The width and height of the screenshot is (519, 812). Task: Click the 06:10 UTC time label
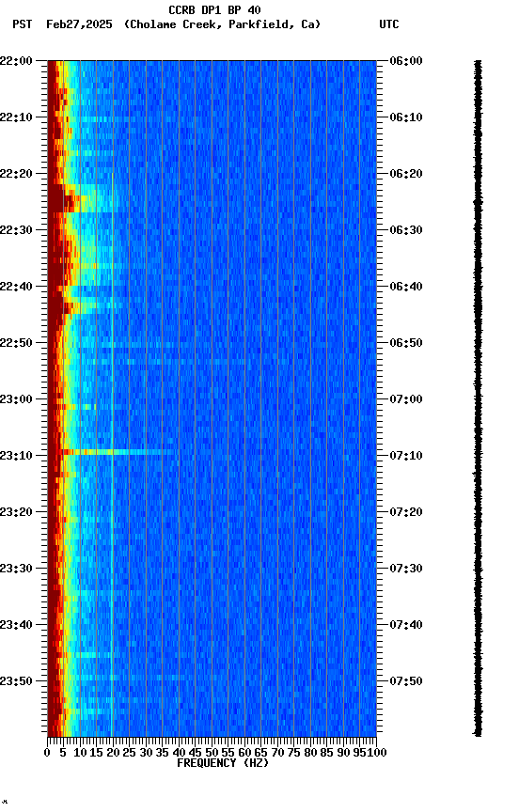[406, 117]
